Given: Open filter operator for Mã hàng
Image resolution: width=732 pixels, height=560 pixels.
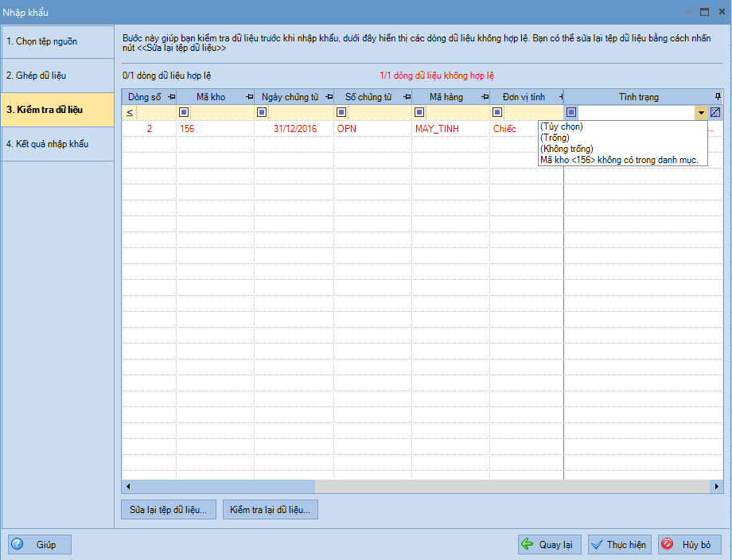Looking at the screenshot, I should click(419, 112).
